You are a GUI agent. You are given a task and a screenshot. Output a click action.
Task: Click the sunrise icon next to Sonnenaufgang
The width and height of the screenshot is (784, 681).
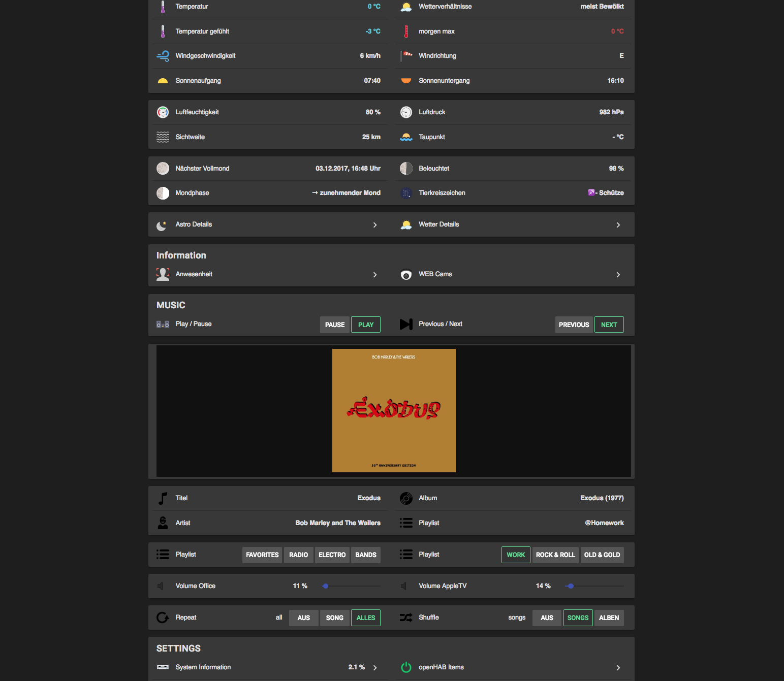point(163,81)
